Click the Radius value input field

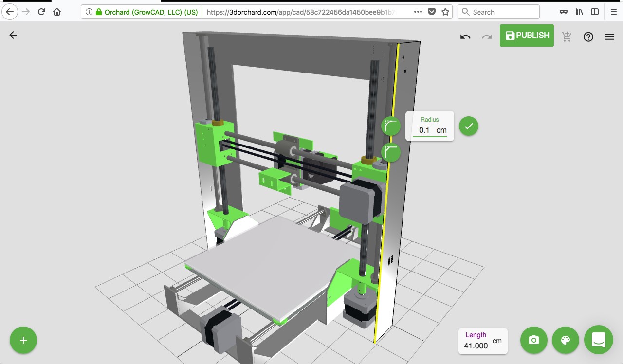(x=425, y=130)
